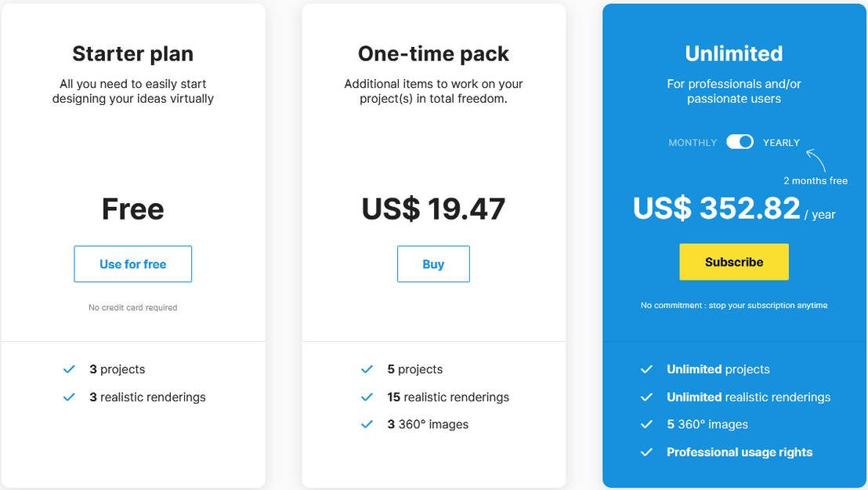
Task: Click the checkmark beside 3 360° images
Action: point(367,424)
